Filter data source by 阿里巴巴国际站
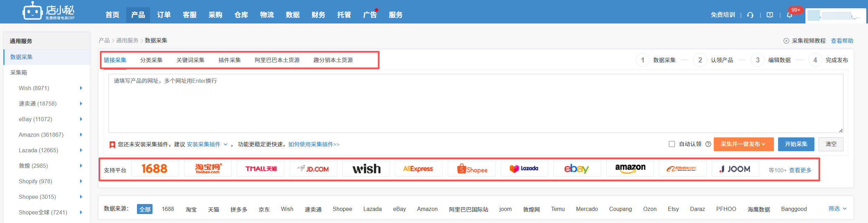Screen dimensions: 868x223 pos(469,209)
